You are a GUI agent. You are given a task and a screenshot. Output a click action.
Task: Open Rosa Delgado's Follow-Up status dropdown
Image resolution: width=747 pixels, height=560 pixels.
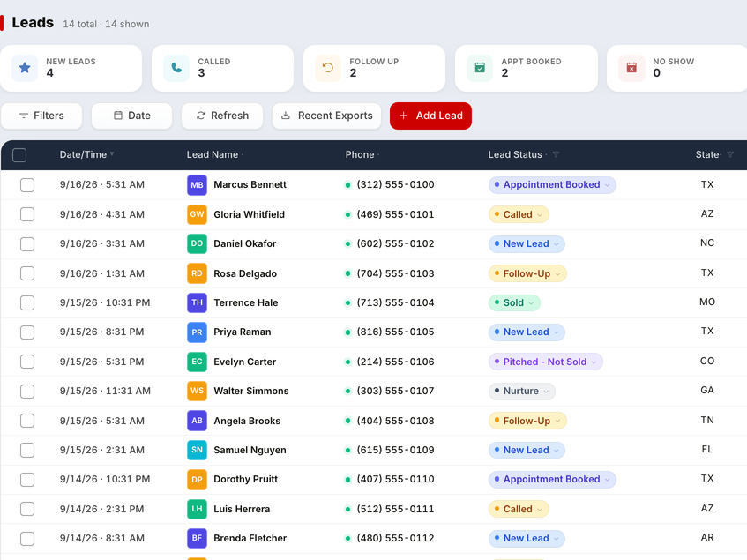[x=527, y=273]
